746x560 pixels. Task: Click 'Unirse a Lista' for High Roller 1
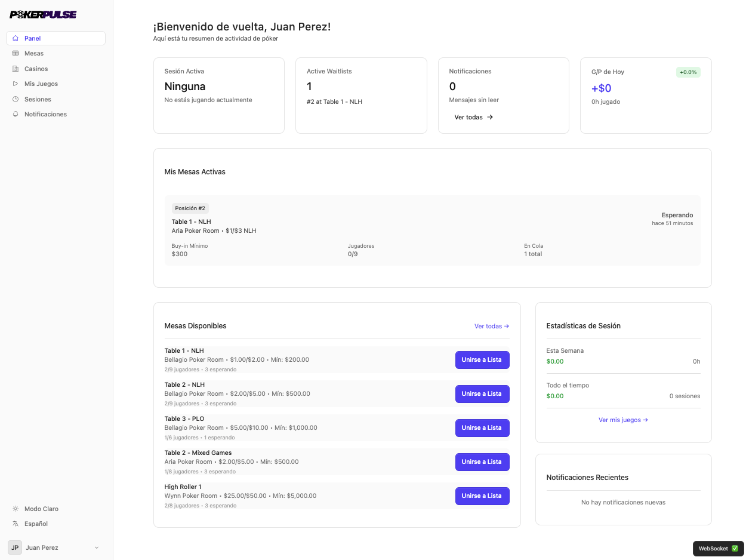click(482, 496)
